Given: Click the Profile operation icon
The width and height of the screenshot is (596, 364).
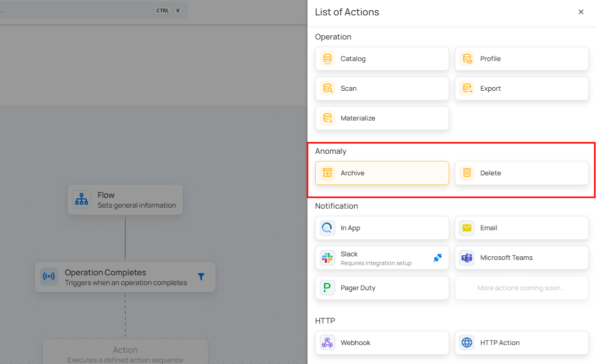Looking at the screenshot, I should tap(467, 59).
